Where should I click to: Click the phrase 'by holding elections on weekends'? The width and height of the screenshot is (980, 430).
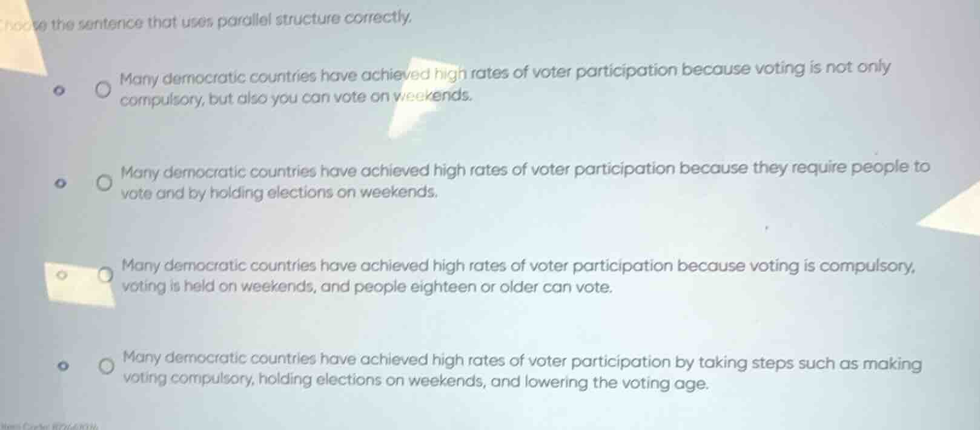(x=313, y=193)
